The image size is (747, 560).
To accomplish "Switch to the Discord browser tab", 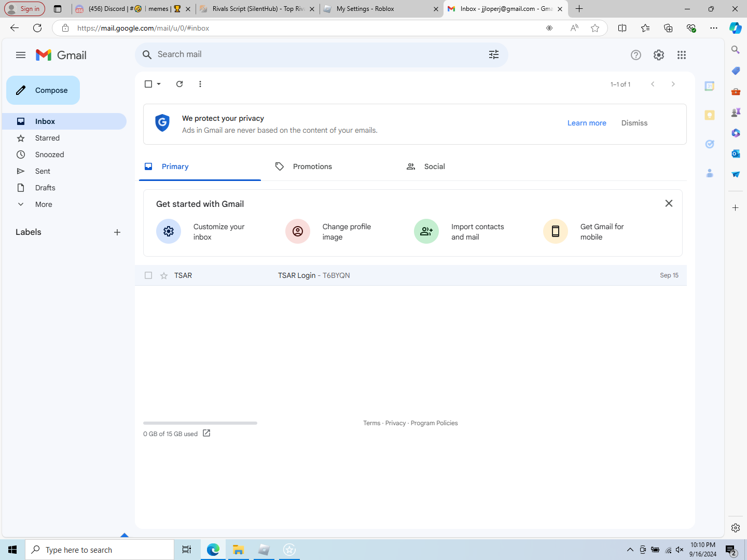I will click(x=133, y=9).
